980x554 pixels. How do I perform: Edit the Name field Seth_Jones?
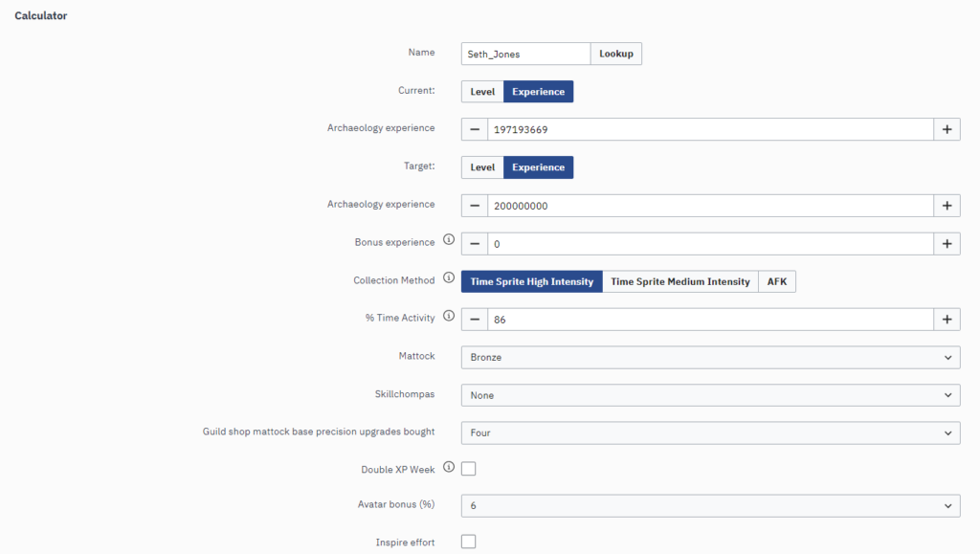click(x=525, y=54)
